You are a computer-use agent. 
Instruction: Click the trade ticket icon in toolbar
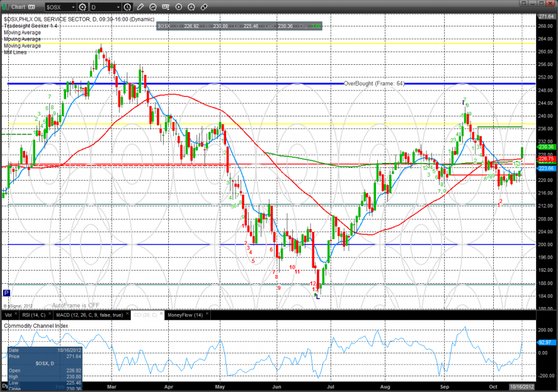(x=204, y=7)
